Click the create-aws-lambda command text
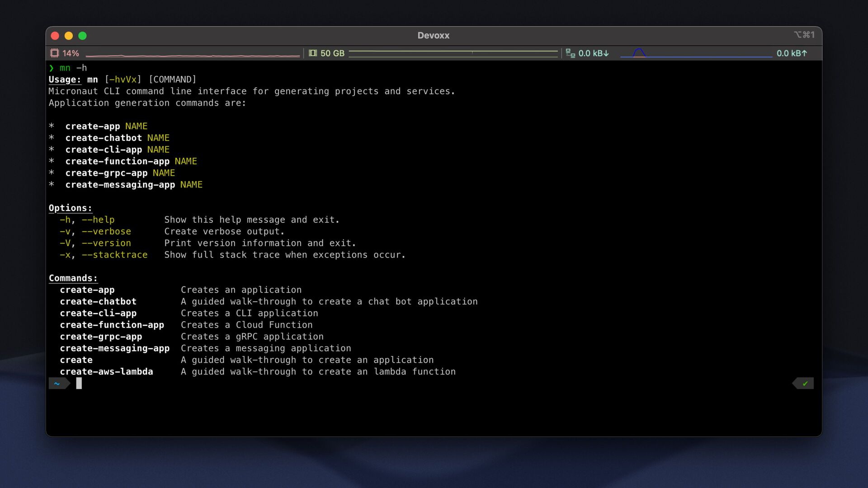 106,372
